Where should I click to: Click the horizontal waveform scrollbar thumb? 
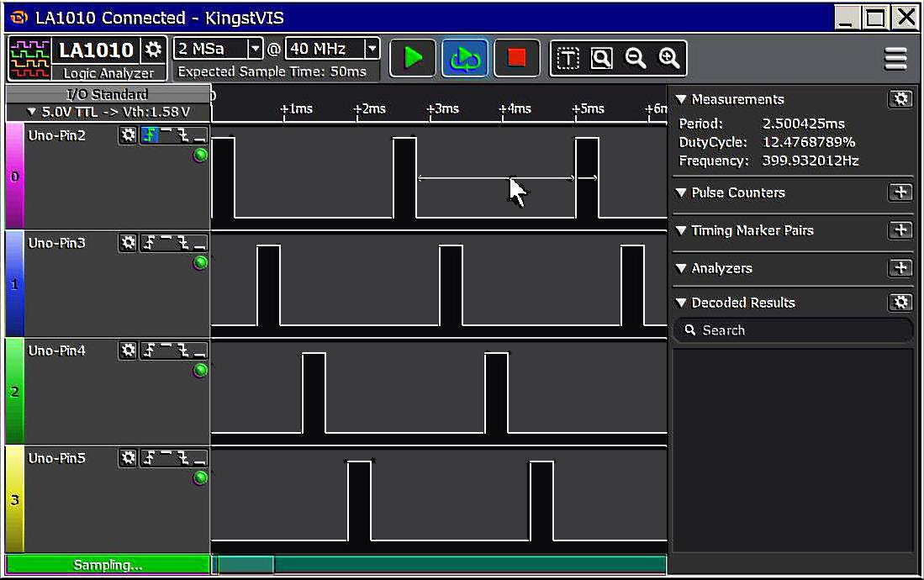[x=246, y=564]
